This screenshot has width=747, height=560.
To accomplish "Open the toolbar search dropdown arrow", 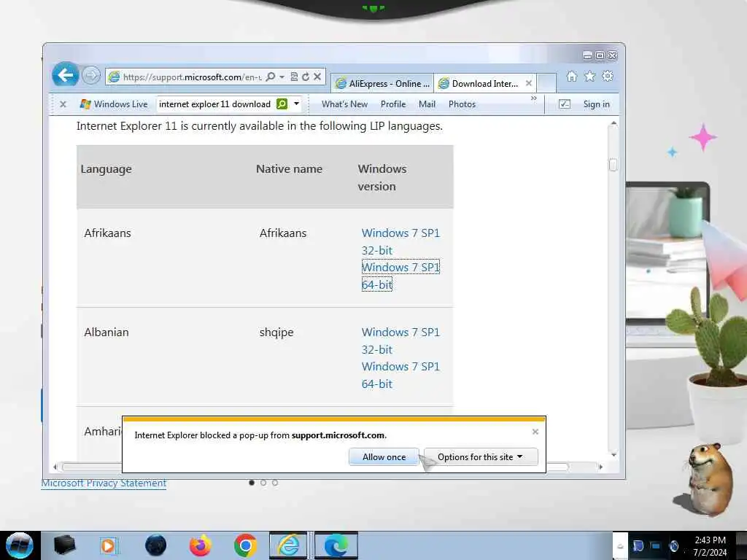I will click(296, 104).
